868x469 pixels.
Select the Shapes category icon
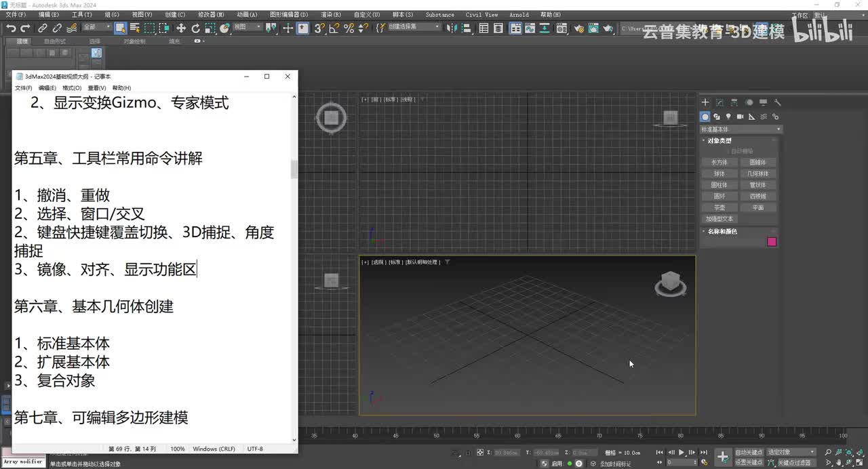point(717,117)
